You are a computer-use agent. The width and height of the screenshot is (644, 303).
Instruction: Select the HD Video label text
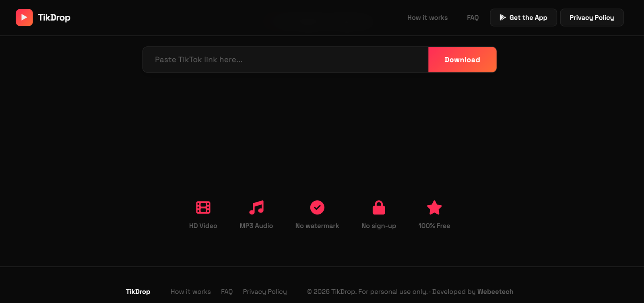[203, 226]
